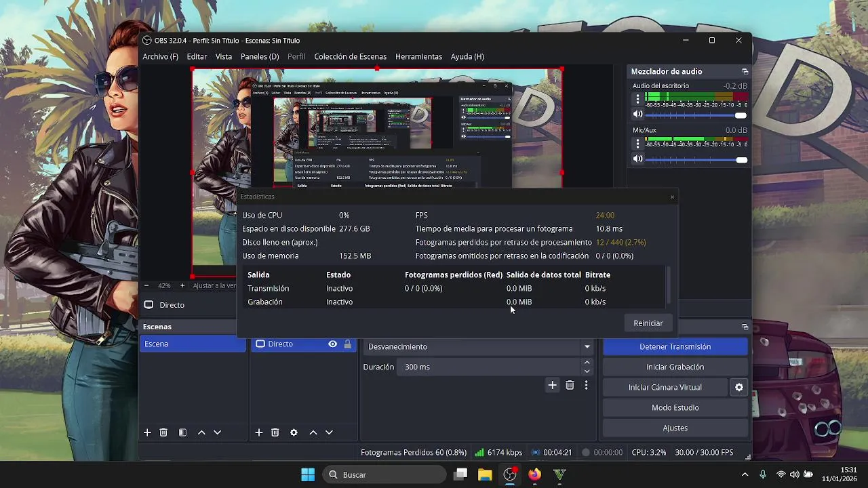This screenshot has width=868, height=488.
Task: Delete the selected scene with trash icon
Action: 163,432
